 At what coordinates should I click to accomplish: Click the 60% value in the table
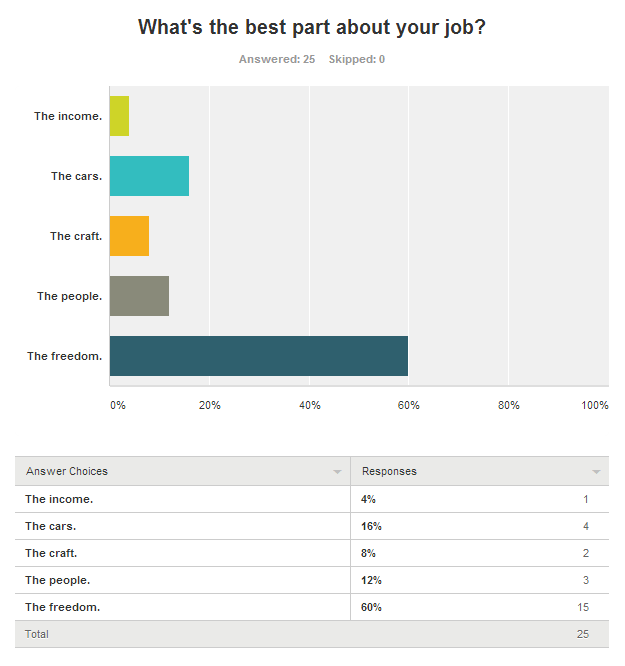[371, 607]
